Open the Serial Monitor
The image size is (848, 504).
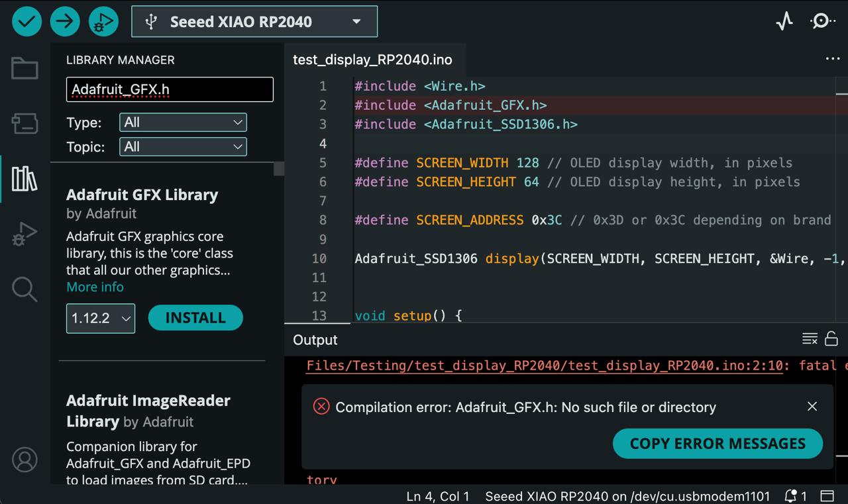(x=822, y=21)
